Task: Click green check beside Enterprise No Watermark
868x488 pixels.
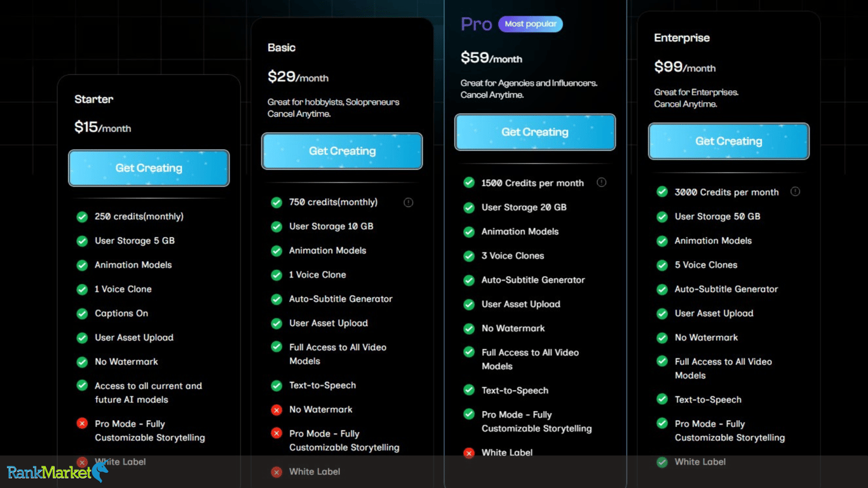Action: tap(662, 337)
